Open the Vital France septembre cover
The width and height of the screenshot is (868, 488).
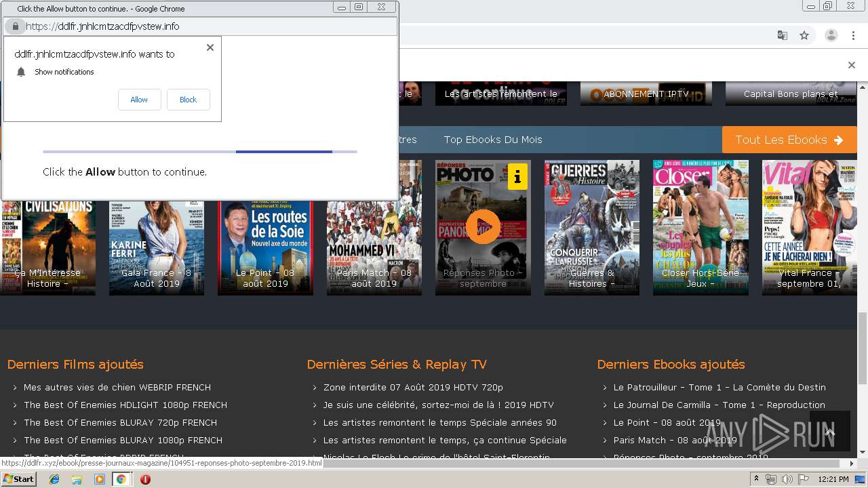(x=810, y=228)
